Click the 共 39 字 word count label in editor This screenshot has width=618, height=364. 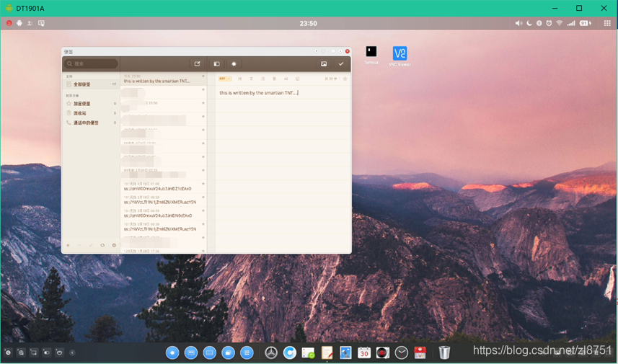click(330, 79)
